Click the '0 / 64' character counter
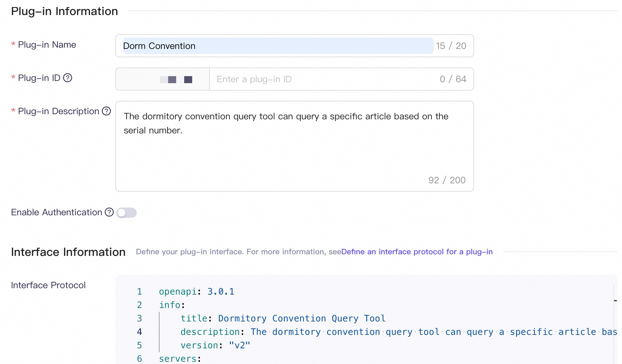 tap(453, 79)
